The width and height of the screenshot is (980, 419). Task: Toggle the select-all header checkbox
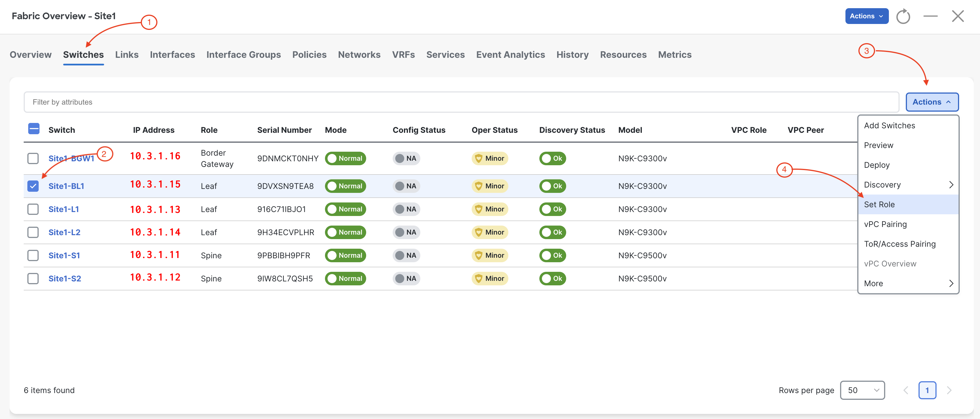(x=34, y=129)
